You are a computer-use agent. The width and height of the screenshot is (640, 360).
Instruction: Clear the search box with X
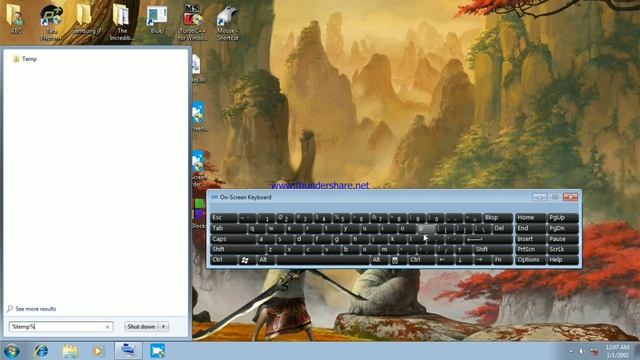(x=107, y=327)
